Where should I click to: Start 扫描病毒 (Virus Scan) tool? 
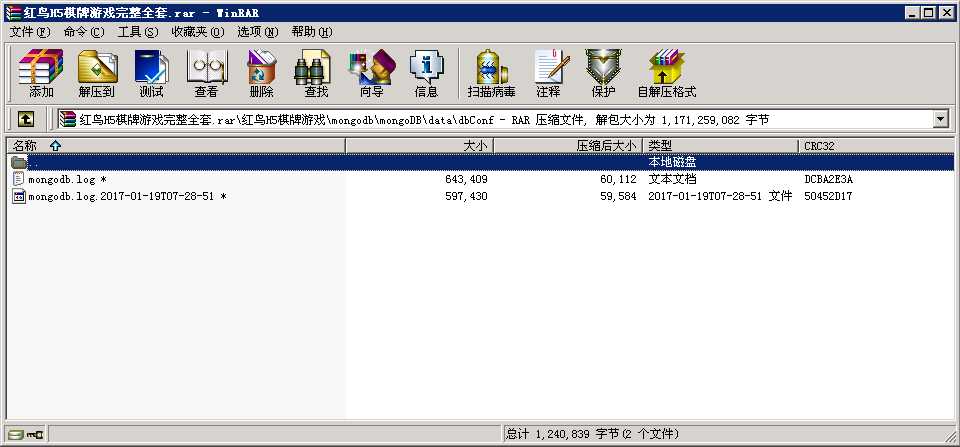[491, 73]
